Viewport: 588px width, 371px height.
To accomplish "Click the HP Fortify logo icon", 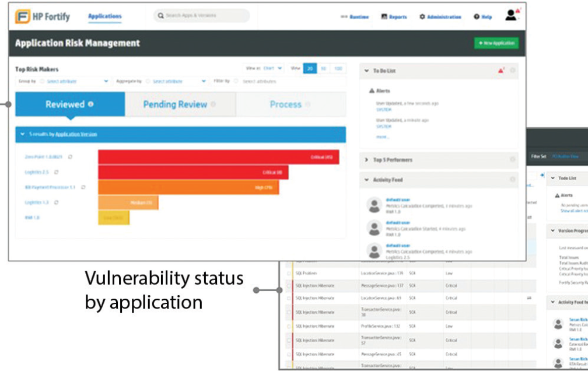I will pos(23,16).
